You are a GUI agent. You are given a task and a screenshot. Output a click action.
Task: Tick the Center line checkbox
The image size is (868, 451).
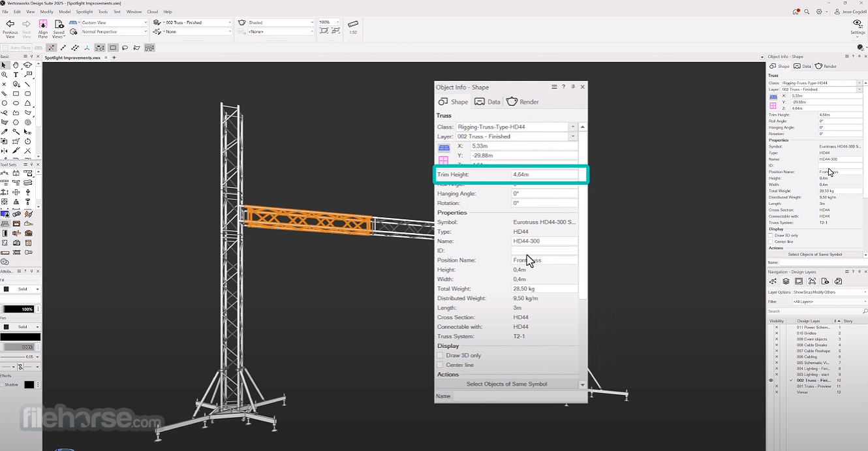click(x=440, y=365)
